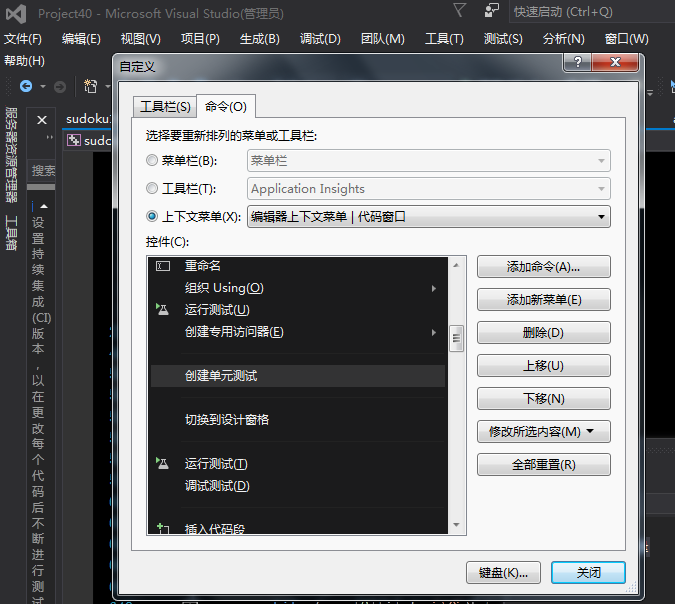Select the 上下文菜单(X) radio button
The height and width of the screenshot is (604, 675).
pyautogui.click(x=152, y=216)
